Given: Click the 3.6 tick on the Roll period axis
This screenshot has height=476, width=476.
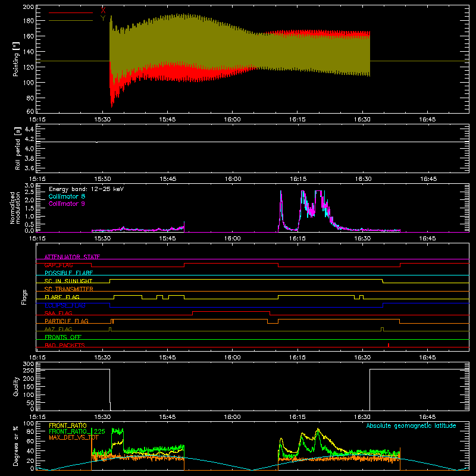Looking at the screenshot, I should pos(29,168).
